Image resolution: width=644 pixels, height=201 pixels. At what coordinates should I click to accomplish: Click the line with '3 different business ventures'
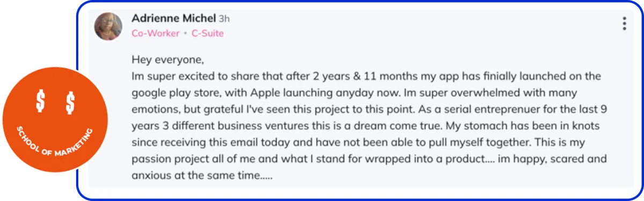click(365, 126)
